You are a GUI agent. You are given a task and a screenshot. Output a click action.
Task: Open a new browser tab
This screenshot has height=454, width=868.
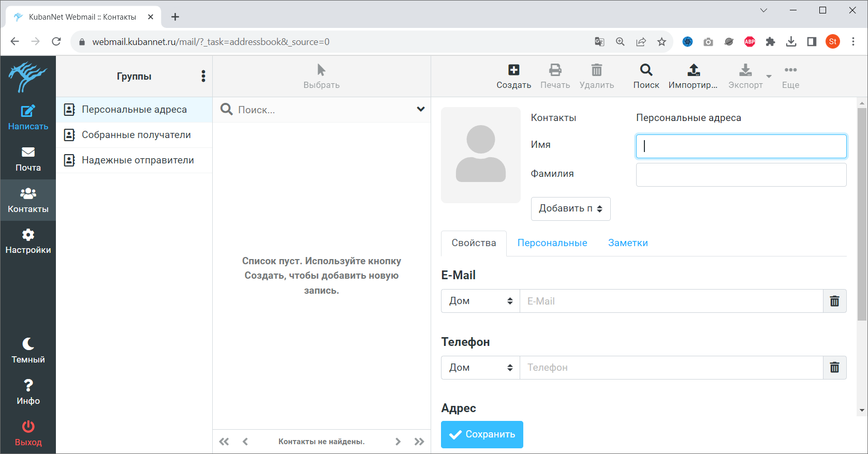pos(175,17)
